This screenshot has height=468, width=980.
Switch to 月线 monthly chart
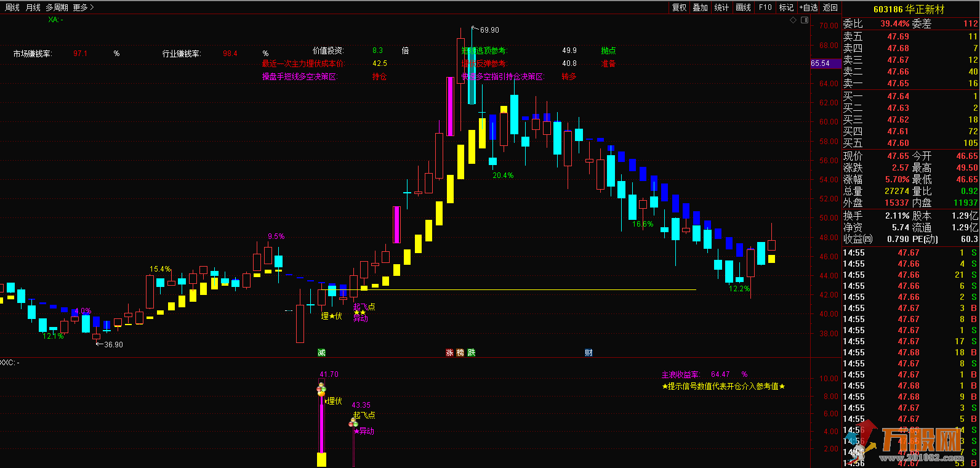(x=33, y=7)
